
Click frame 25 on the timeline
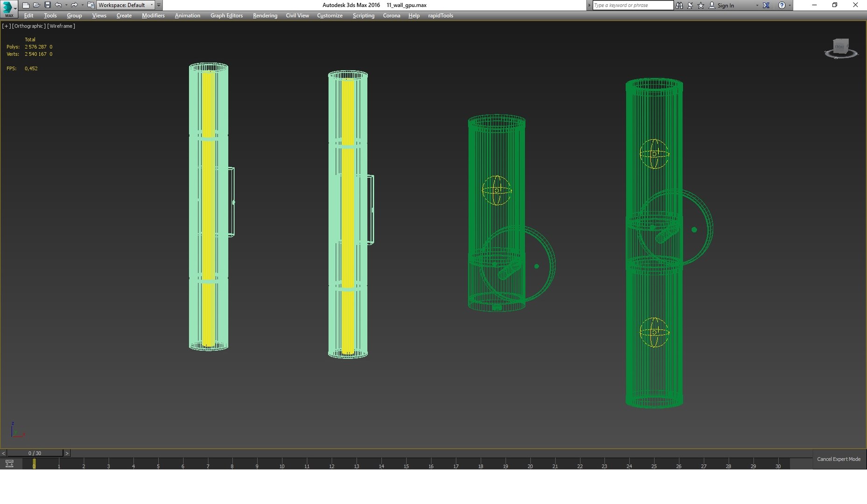tap(654, 466)
